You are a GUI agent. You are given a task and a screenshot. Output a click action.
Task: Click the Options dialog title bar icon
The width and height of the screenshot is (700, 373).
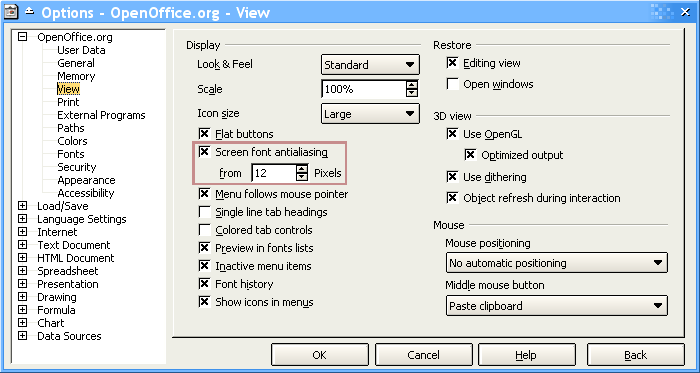point(11,12)
